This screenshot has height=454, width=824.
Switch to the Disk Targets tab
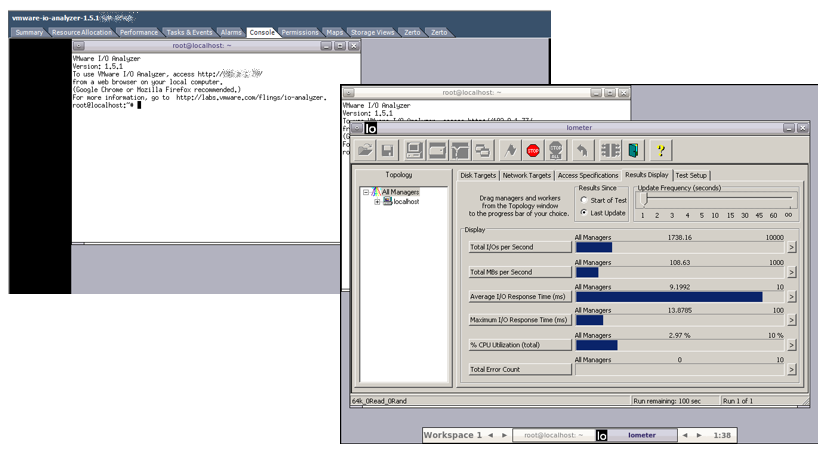477,175
